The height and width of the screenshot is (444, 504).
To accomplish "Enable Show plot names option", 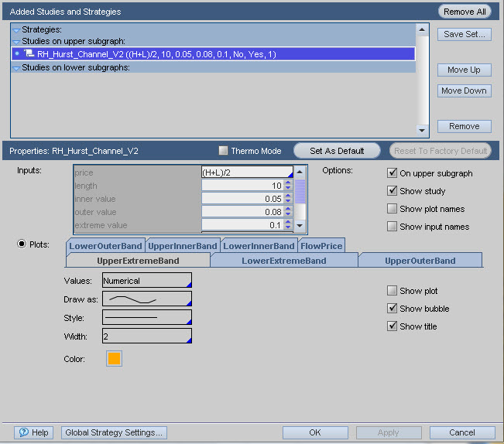I will tap(392, 209).
